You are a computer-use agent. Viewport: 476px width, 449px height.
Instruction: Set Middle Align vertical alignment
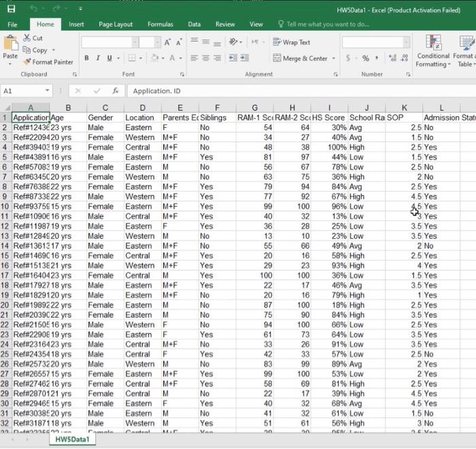tap(206, 41)
